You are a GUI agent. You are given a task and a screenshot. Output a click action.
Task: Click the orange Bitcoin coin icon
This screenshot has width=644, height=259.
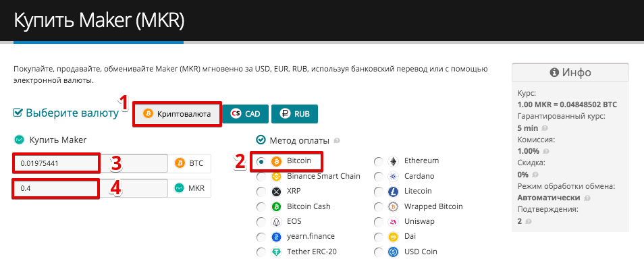[276, 162]
